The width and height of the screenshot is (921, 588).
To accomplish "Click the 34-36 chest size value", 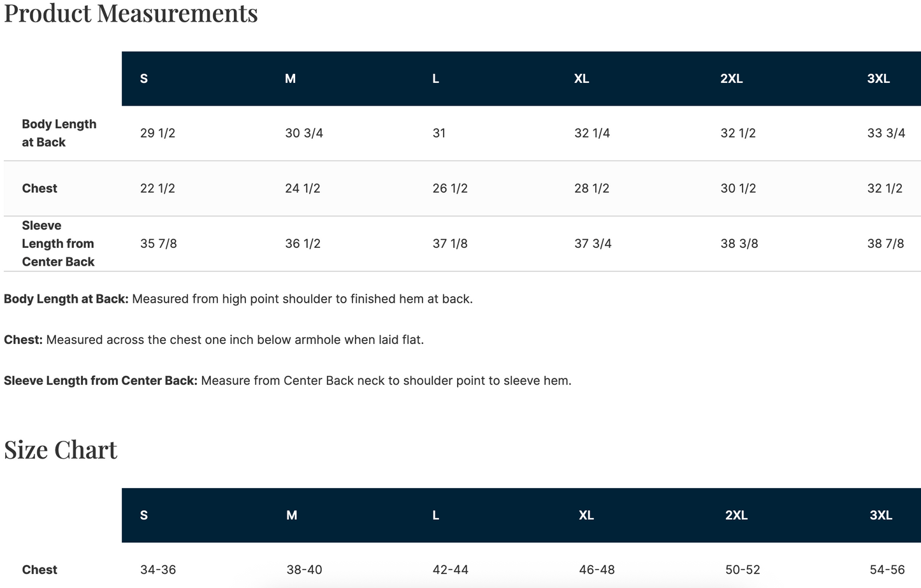I will 158,570.
